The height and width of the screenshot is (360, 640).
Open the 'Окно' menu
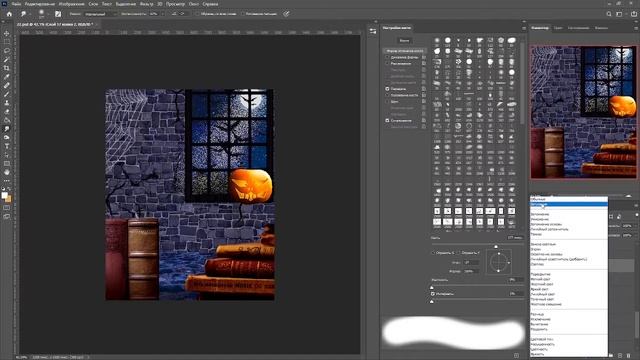point(193,4)
